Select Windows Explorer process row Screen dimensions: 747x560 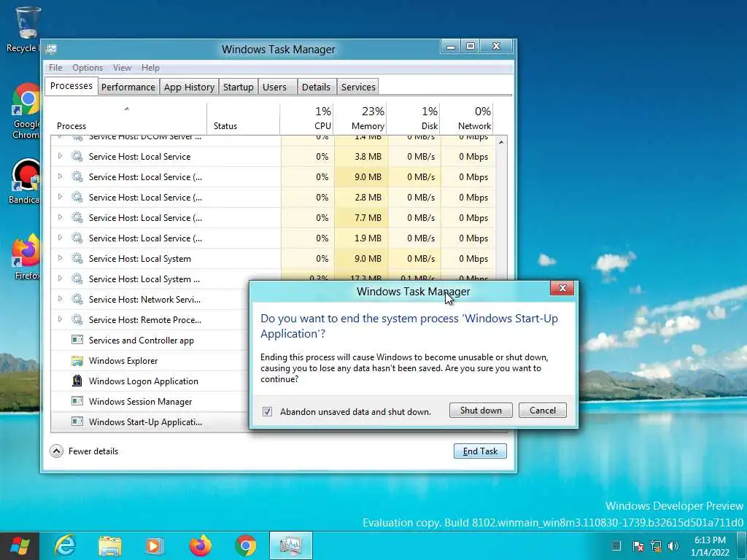point(150,360)
